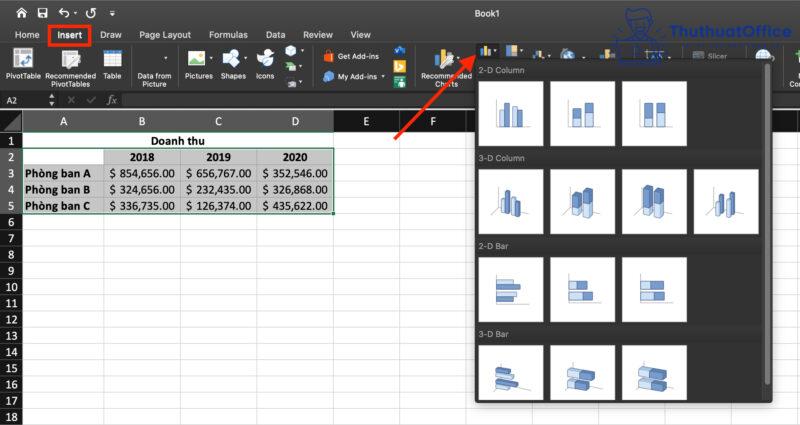Click the Home icon in the title bar
This screenshot has height=425, width=800.
(x=21, y=13)
